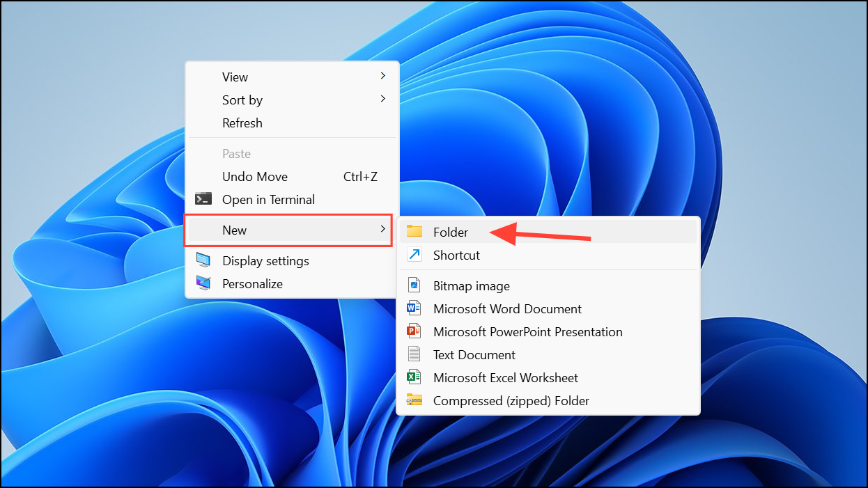Expand the View submenu arrow
868x488 pixels.
point(382,76)
